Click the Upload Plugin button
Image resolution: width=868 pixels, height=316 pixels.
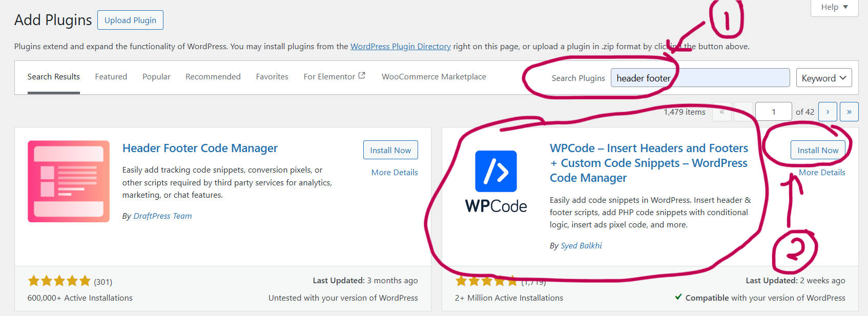pos(130,20)
